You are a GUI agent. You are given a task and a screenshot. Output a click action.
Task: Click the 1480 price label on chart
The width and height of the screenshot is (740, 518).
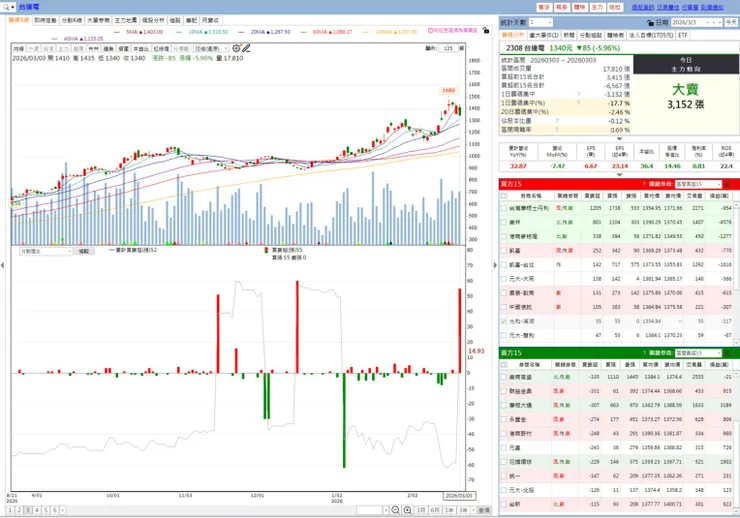click(448, 91)
